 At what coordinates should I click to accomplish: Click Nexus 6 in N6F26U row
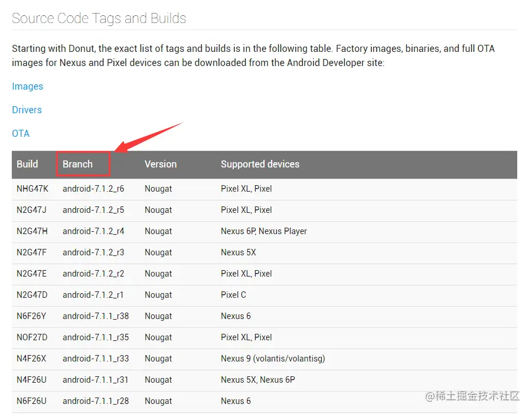coord(236,401)
